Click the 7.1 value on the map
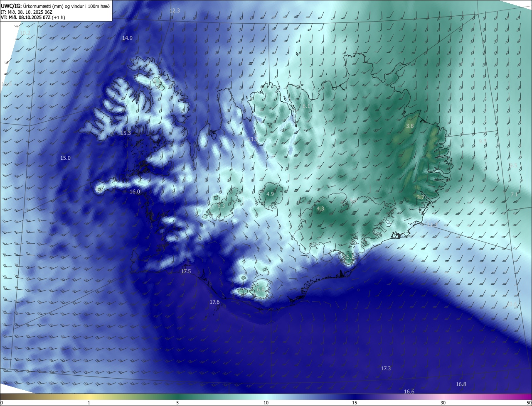The image size is (532, 406). [x=514, y=195]
